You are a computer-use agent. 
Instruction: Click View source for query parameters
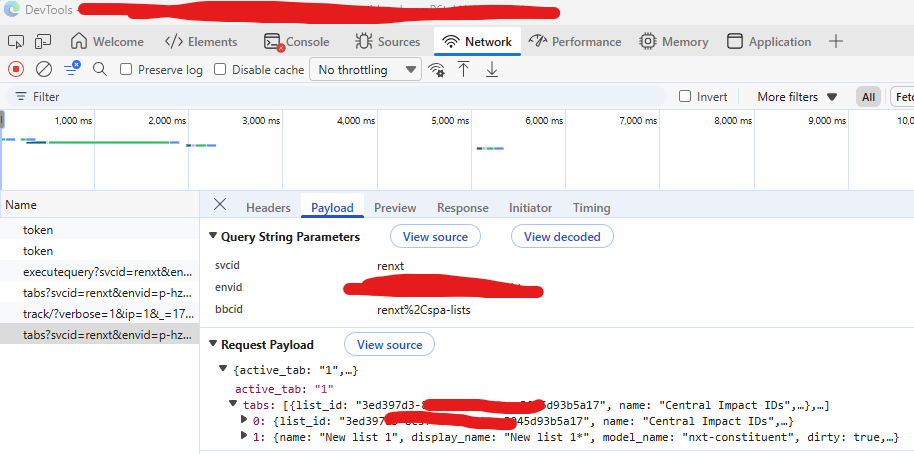pyautogui.click(x=435, y=237)
